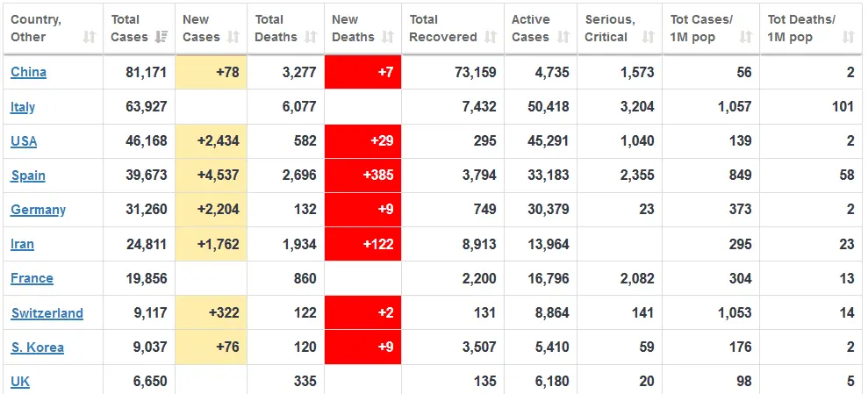Viewport: 868px width, 394px height.
Task: Sort table by New Cases arrows icon
Action: (x=233, y=37)
